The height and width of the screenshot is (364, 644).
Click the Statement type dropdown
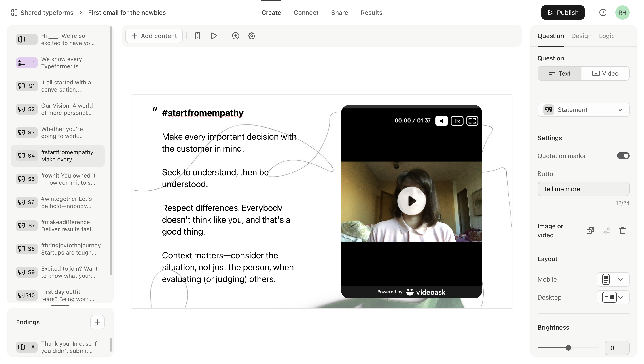point(584,110)
